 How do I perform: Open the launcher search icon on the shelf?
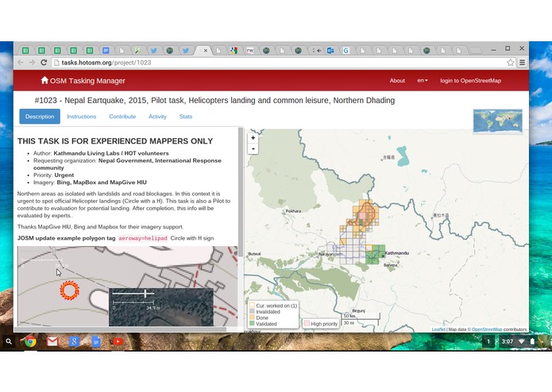point(9,341)
